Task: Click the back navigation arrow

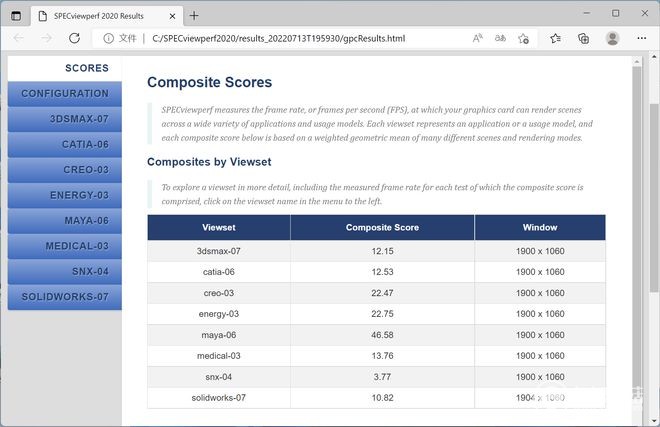Action: pyautogui.click(x=19, y=38)
